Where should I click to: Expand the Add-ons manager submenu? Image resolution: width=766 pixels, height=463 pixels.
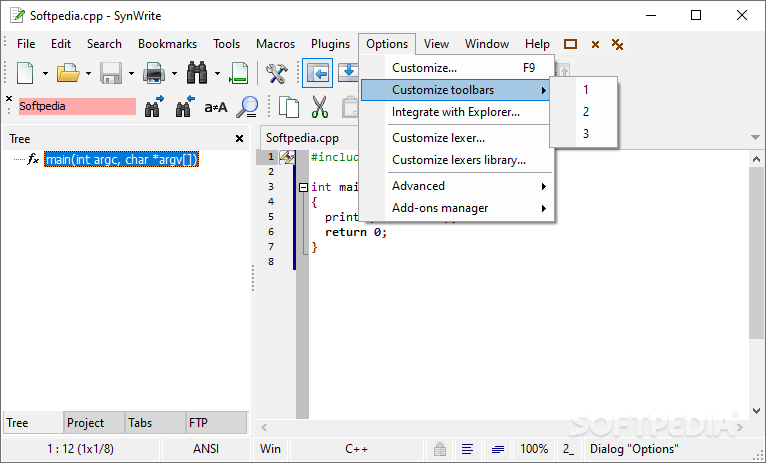point(457,208)
